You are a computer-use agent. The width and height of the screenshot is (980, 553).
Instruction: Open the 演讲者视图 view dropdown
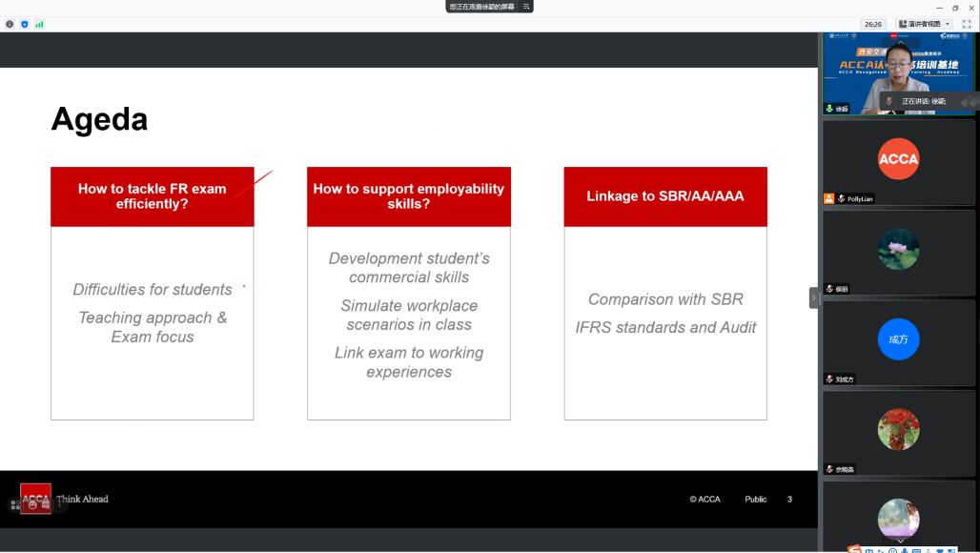[x=925, y=24]
